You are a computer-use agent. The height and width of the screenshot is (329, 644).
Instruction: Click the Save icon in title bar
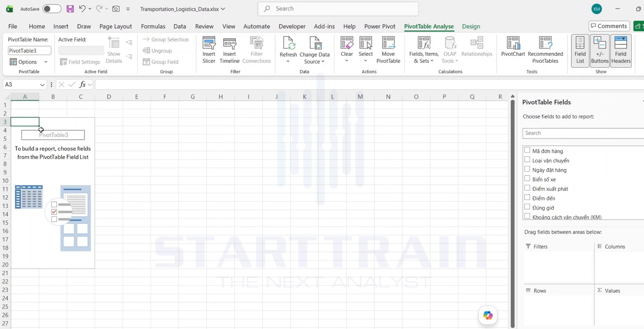click(x=70, y=9)
